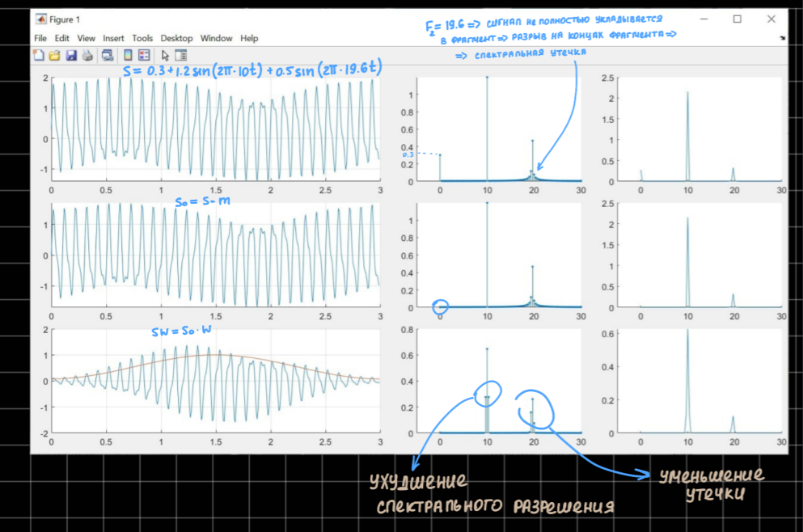
Task: Insert a colorbar using the toolbar icon
Action: point(128,55)
